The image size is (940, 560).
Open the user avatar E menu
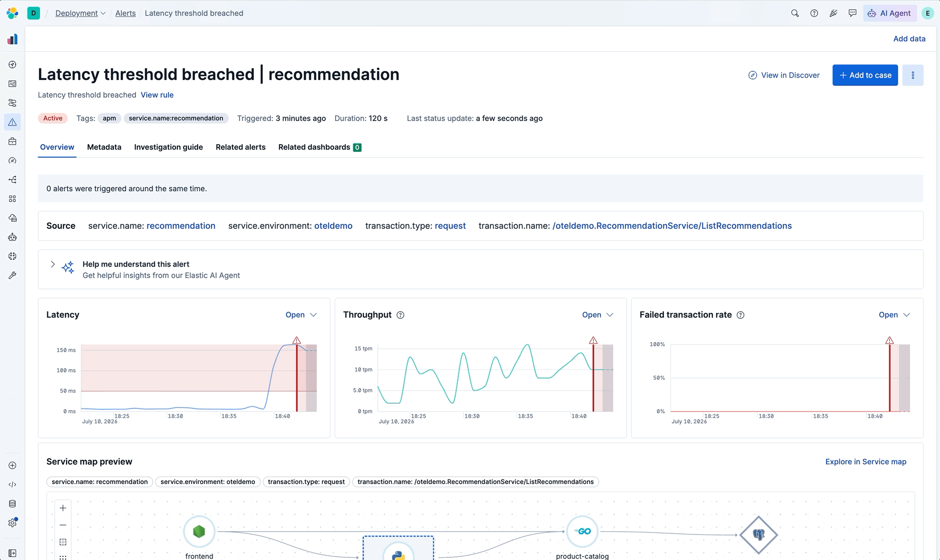pos(928,13)
